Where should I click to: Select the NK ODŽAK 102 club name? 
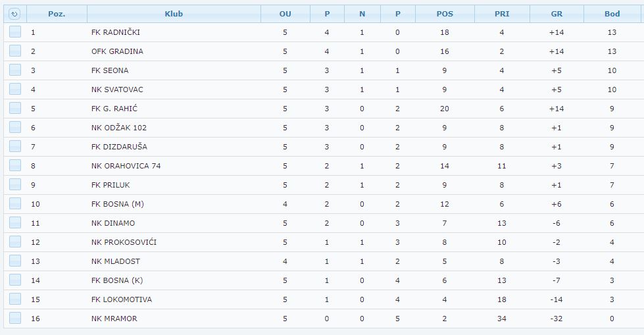(x=118, y=128)
